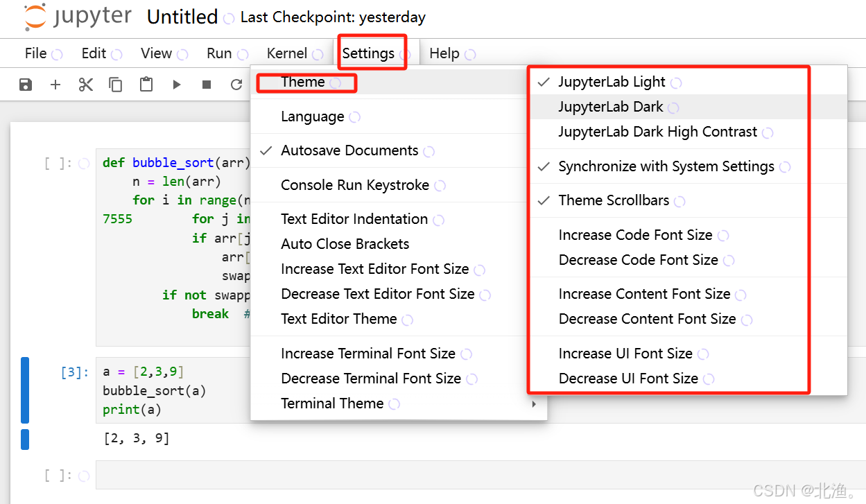Choose Decrease UI Font Size
The width and height of the screenshot is (866, 504).
point(689,379)
